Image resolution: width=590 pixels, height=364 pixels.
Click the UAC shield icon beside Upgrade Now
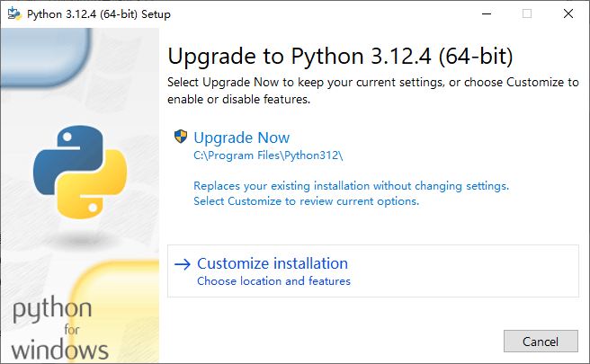coord(181,138)
